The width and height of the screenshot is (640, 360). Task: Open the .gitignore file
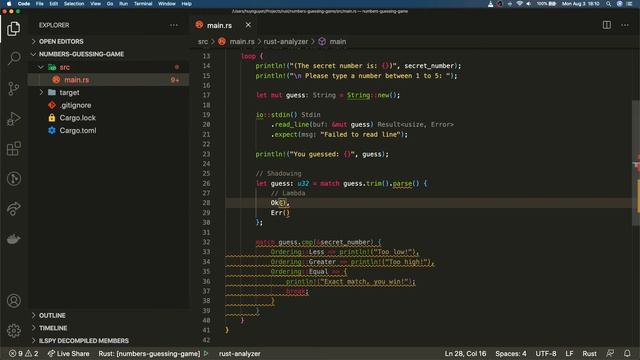pos(75,105)
